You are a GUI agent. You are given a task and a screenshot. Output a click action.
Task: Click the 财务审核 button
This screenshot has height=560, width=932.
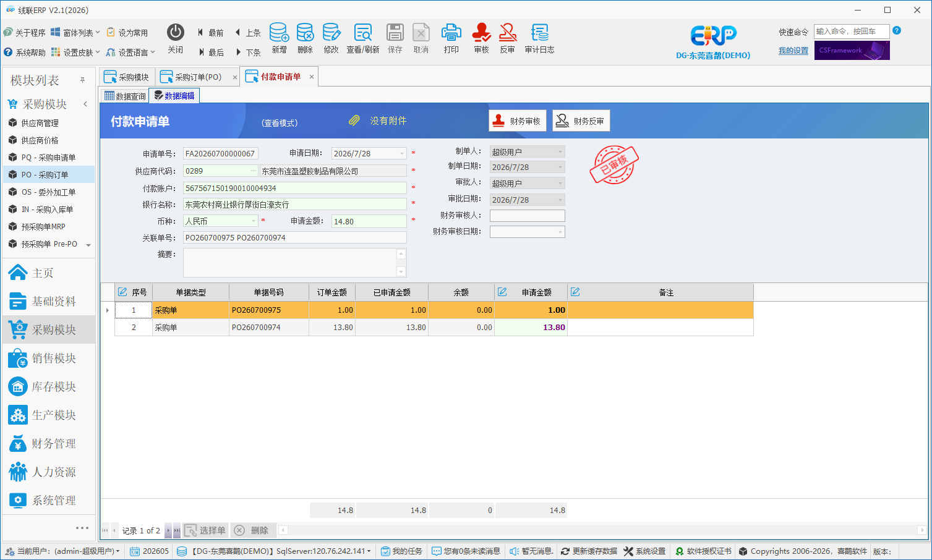[518, 121]
